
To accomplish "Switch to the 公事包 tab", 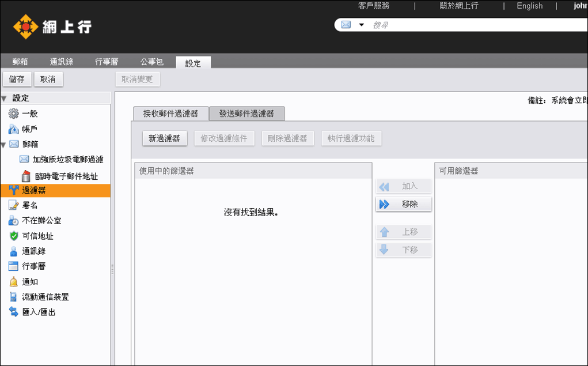I will (x=152, y=62).
